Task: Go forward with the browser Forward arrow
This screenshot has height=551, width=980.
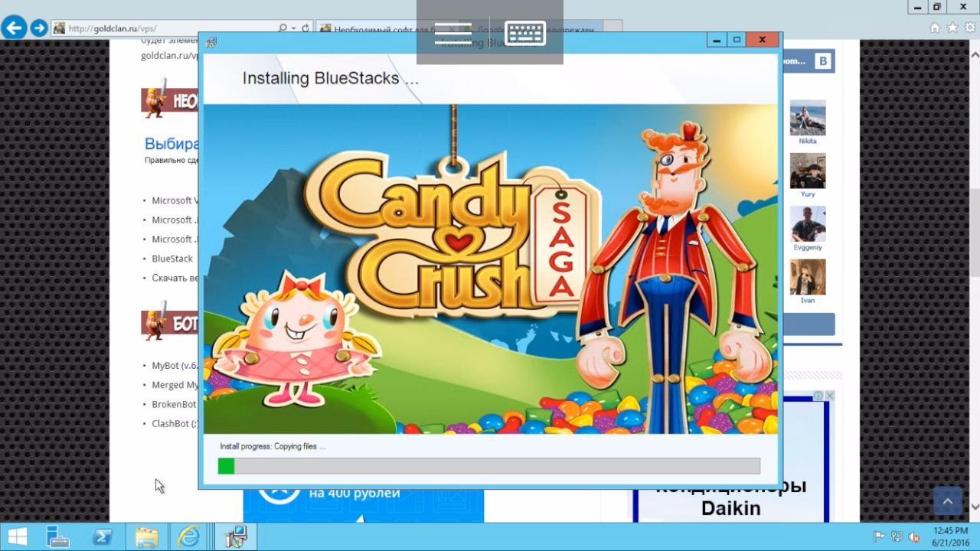Action: pos(39,28)
